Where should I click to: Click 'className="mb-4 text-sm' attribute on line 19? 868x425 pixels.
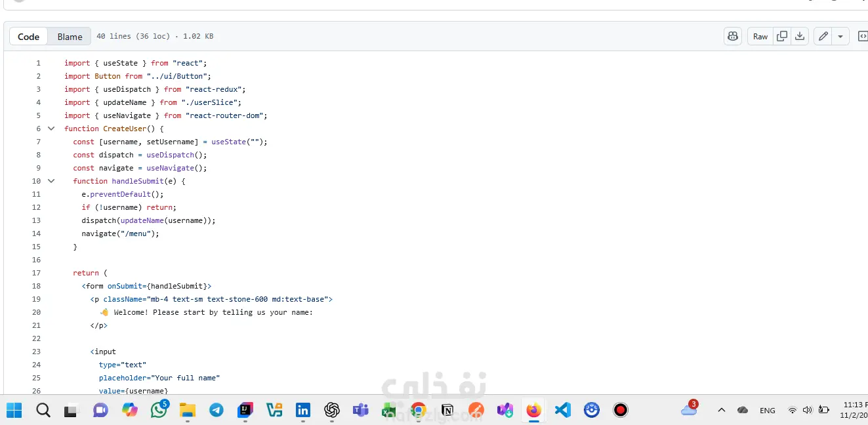153,299
